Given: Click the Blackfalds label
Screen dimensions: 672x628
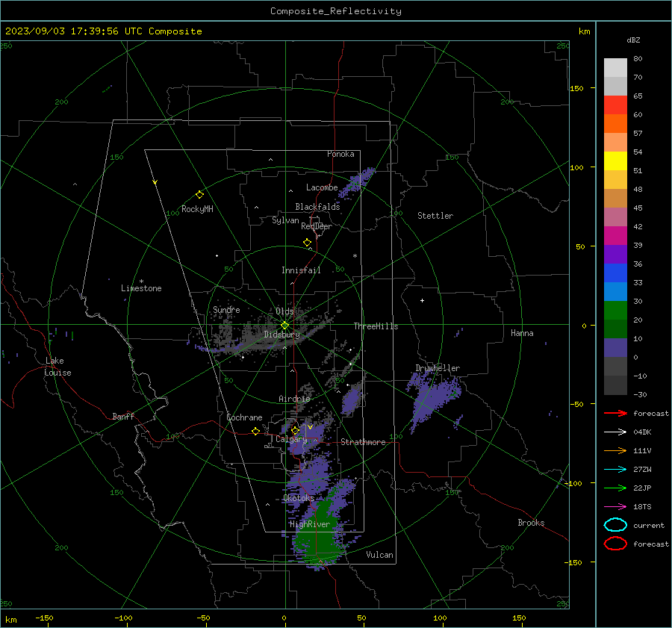Looking at the screenshot, I should [317, 207].
